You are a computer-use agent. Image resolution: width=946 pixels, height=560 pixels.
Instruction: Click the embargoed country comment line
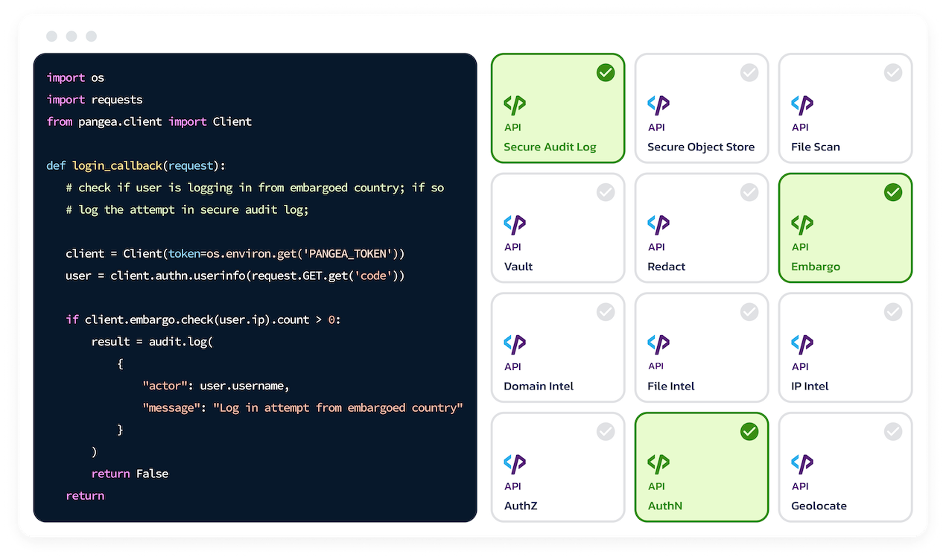pos(255,188)
